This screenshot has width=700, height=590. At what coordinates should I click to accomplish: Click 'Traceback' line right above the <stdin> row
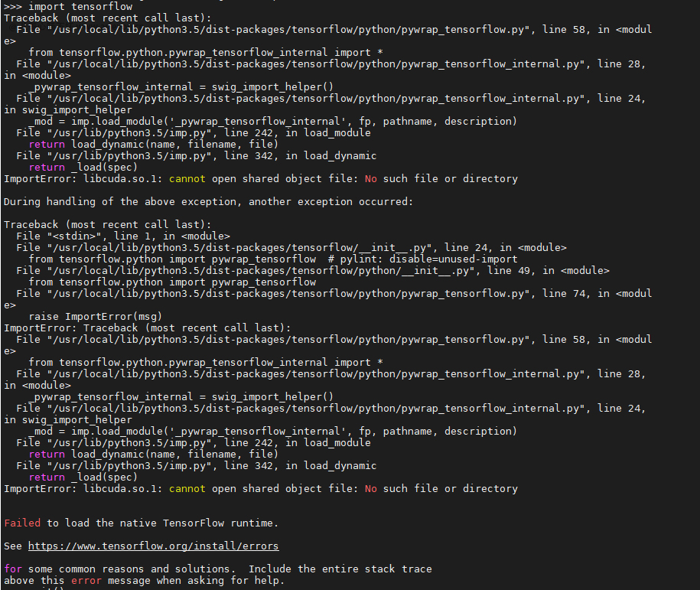(x=108, y=224)
